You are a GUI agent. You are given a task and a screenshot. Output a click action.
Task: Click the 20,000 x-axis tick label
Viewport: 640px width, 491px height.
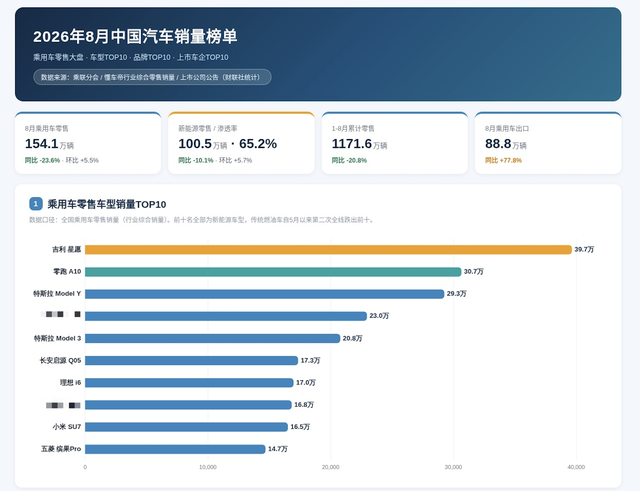click(x=331, y=467)
